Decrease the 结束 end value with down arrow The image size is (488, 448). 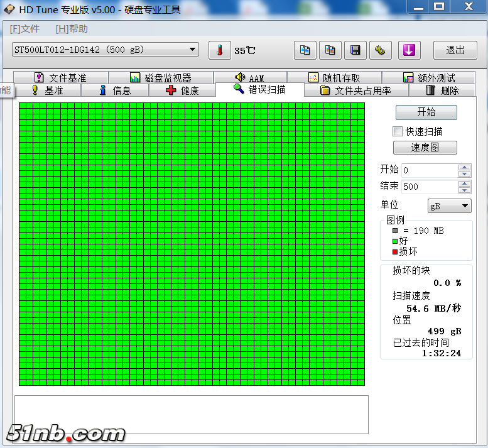464,190
